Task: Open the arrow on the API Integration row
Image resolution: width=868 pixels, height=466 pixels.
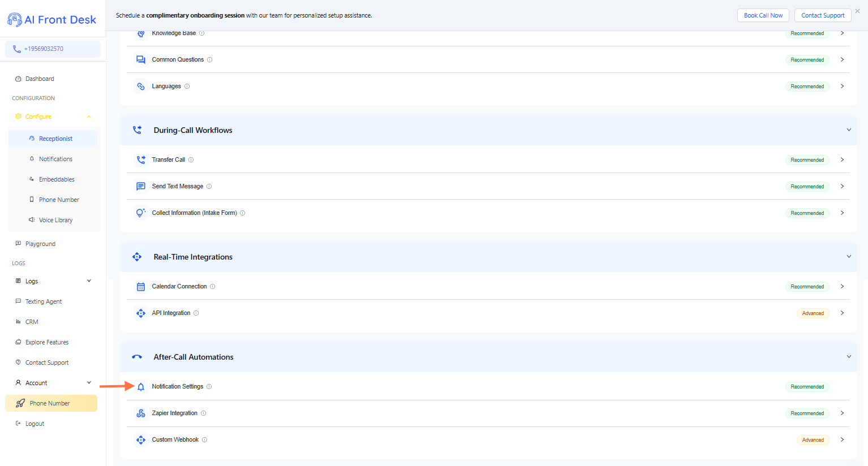Action: pyautogui.click(x=842, y=313)
